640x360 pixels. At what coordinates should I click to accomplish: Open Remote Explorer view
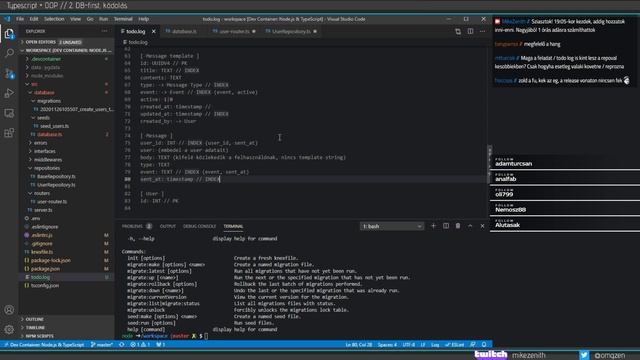pos(9,113)
